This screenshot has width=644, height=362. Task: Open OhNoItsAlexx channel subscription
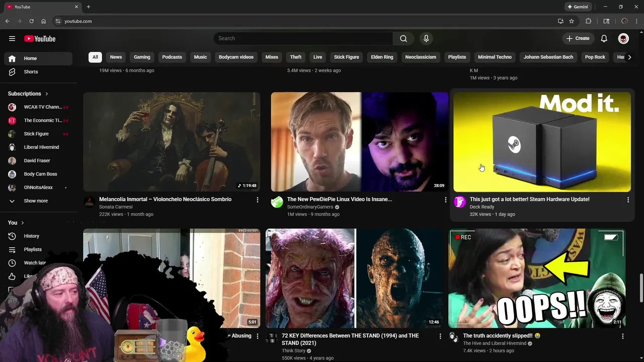click(38, 188)
